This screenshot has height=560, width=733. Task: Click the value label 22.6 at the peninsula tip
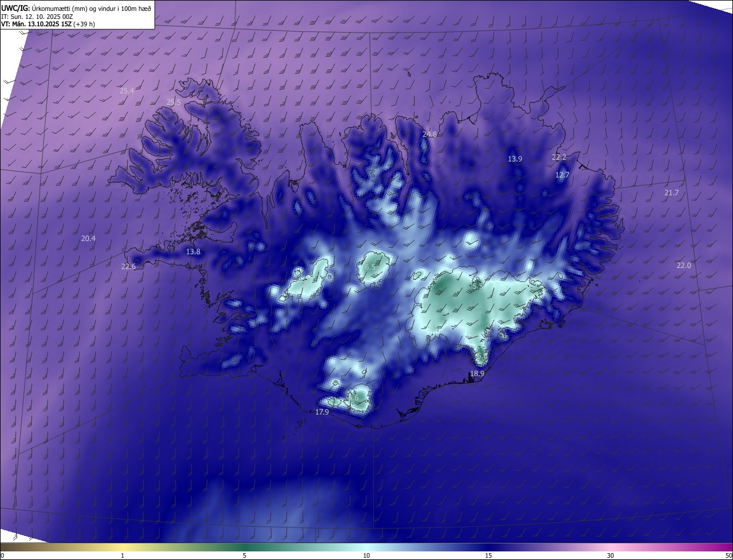point(128,266)
